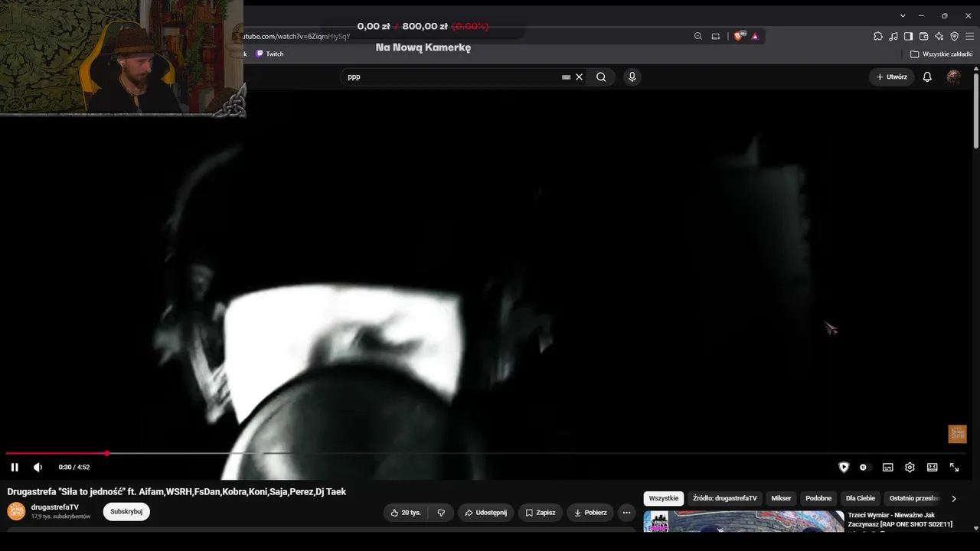Click the video progress bar scrubber

coord(107,454)
